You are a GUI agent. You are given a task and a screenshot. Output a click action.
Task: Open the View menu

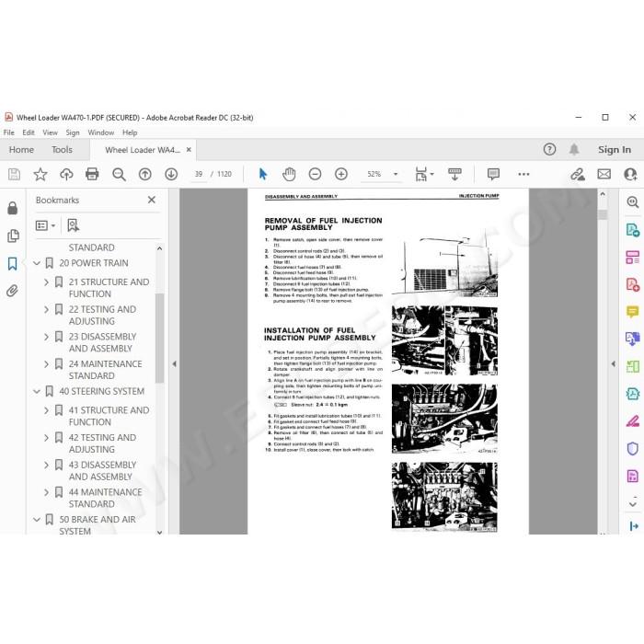(x=50, y=132)
